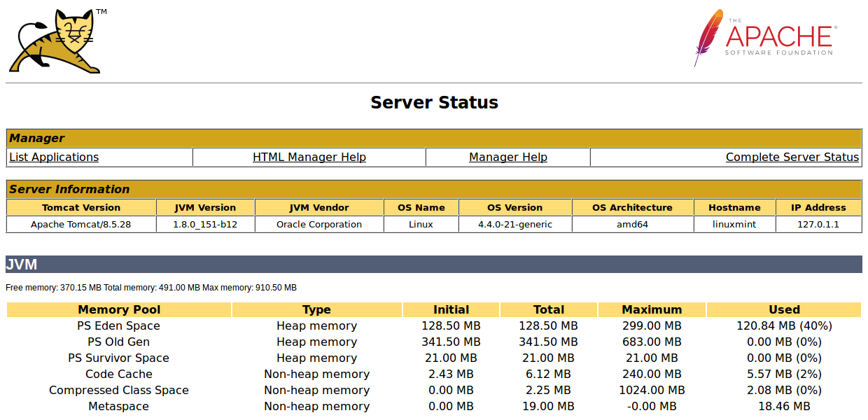Click the 6.12 MB total value
The image size is (868, 420).
tap(549, 374)
